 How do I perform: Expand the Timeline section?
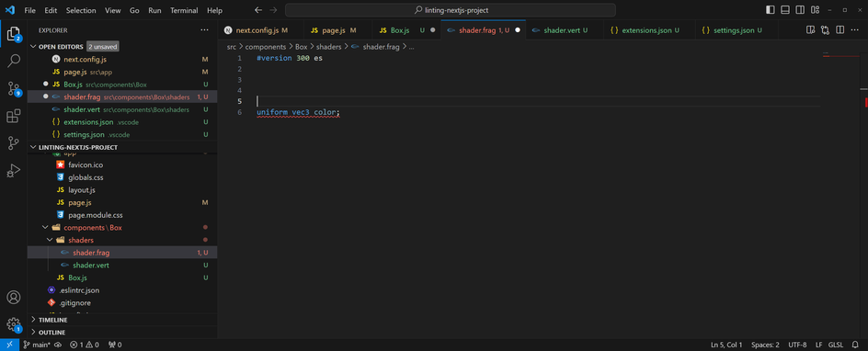pyautogui.click(x=122, y=320)
